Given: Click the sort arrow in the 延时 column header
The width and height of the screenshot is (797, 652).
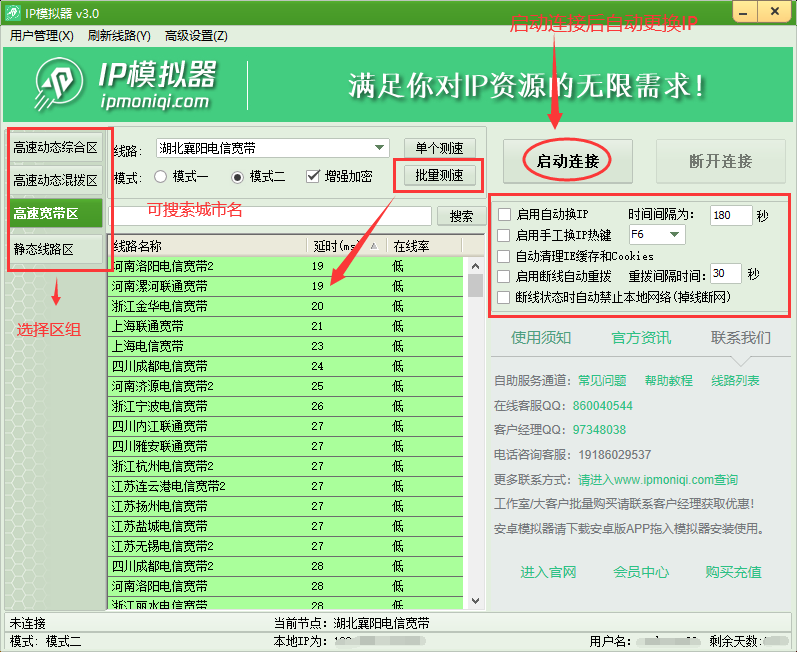Looking at the screenshot, I should click(373, 246).
